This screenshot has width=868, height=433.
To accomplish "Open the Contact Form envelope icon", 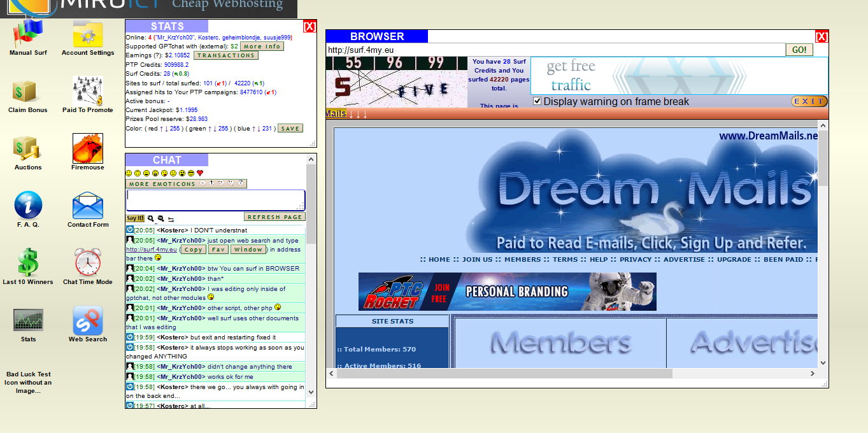I will (88, 205).
